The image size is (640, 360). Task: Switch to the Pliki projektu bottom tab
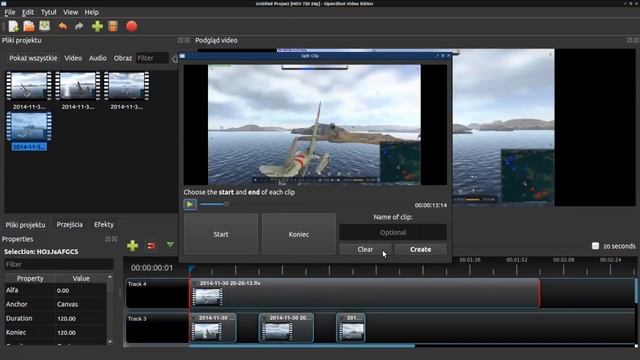click(25, 225)
